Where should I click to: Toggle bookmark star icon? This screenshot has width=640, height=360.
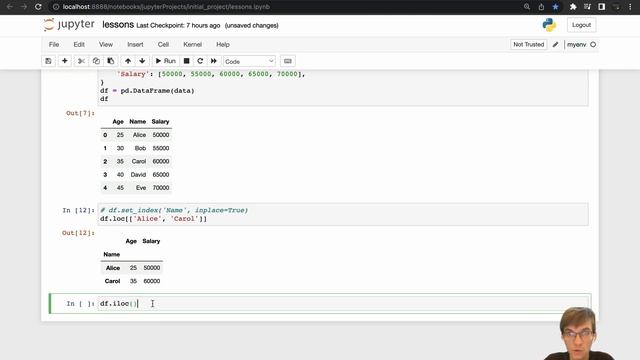point(555,7)
